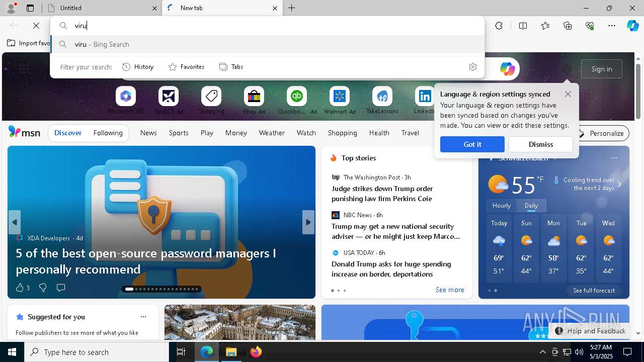The height and width of the screenshot is (362, 644).
Task: Click the See more top stories link
Action: coord(450,290)
